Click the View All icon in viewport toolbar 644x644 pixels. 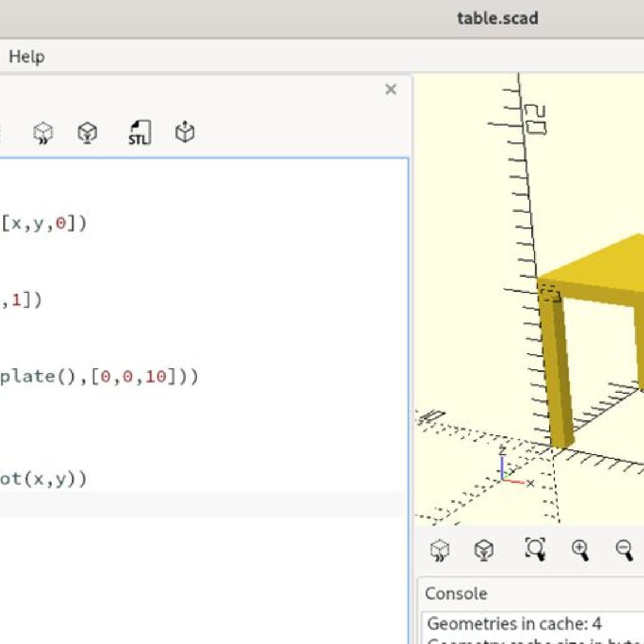pos(535,549)
